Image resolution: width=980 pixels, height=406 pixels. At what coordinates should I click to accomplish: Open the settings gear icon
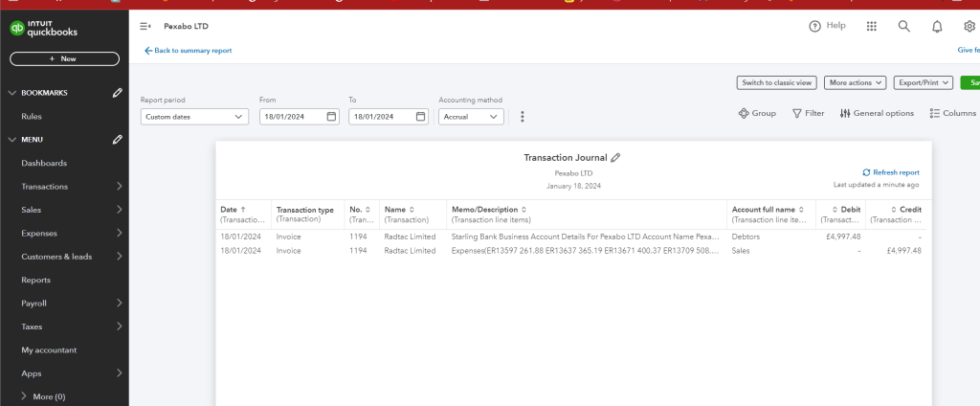[x=969, y=26]
